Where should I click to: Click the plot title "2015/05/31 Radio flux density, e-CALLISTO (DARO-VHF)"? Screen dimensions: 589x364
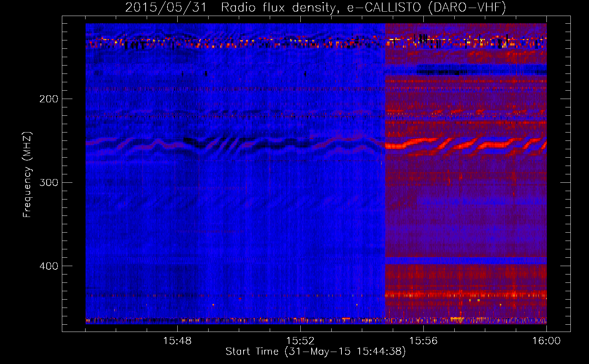coord(316,8)
